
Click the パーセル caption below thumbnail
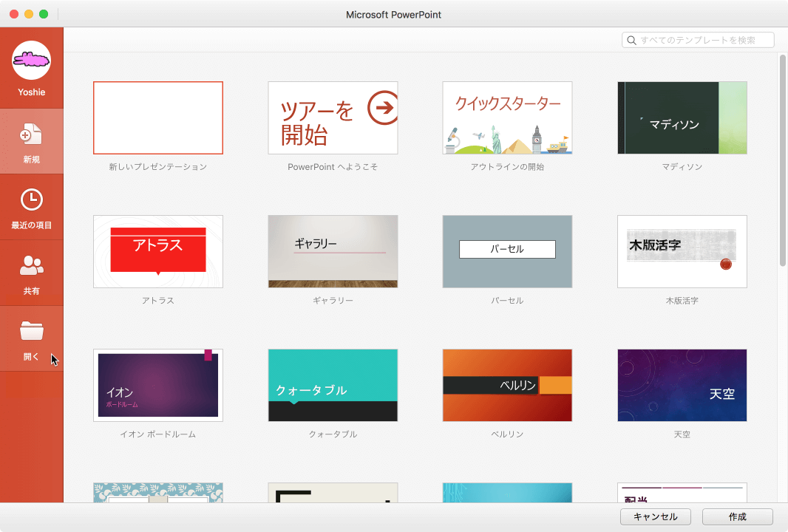507,301
